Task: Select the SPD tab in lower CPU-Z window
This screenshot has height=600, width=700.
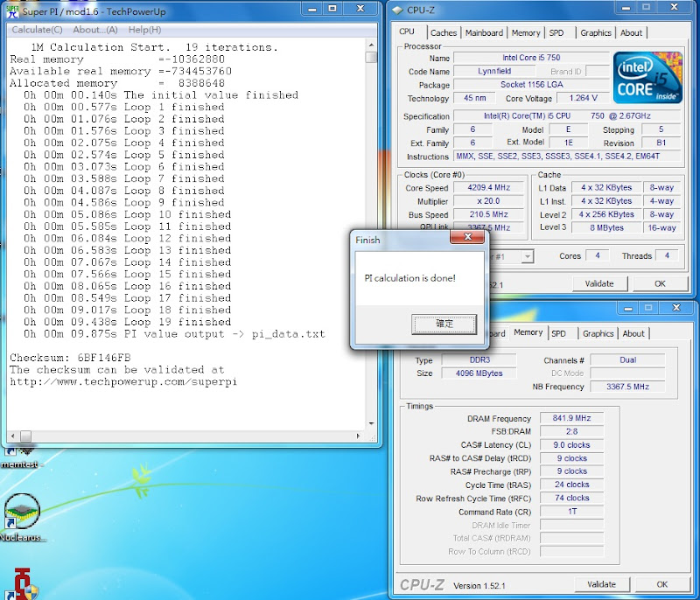Action: 558,334
